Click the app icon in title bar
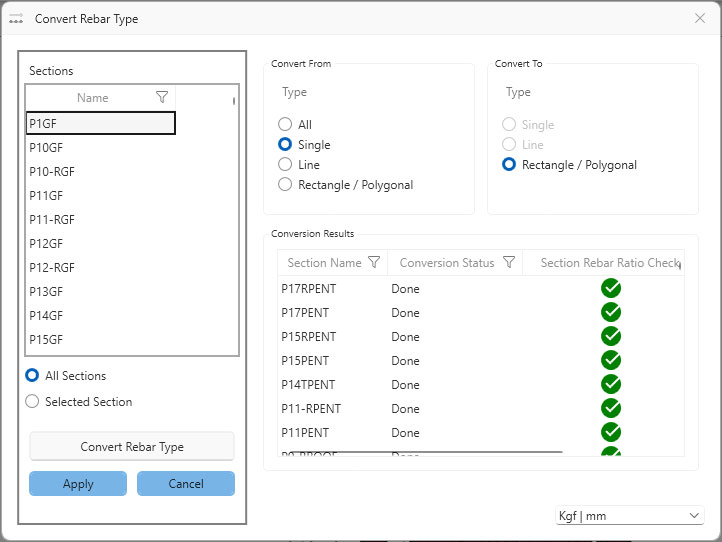This screenshot has height=542, width=722. (16, 18)
